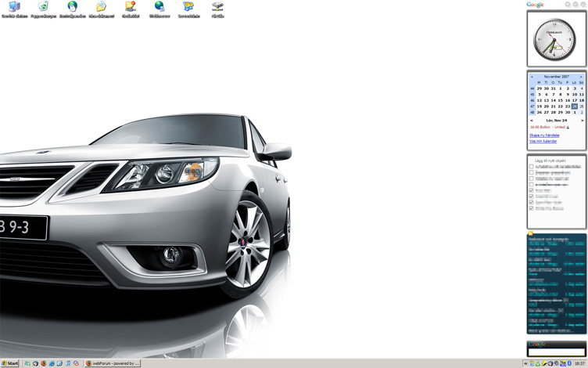The image size is (588, 368).
Task: Select date 27 in the calendar
Action: [547, 112]
